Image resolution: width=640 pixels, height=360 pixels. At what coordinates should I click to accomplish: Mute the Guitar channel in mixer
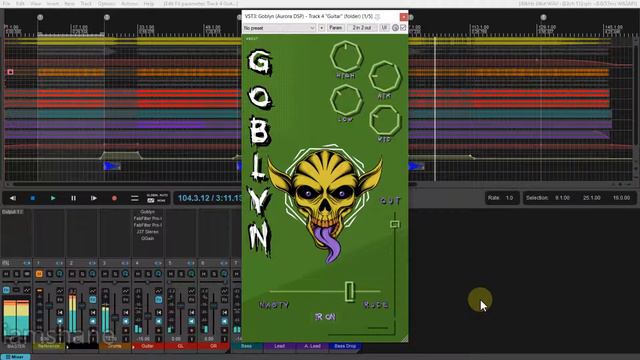point(138,274)
